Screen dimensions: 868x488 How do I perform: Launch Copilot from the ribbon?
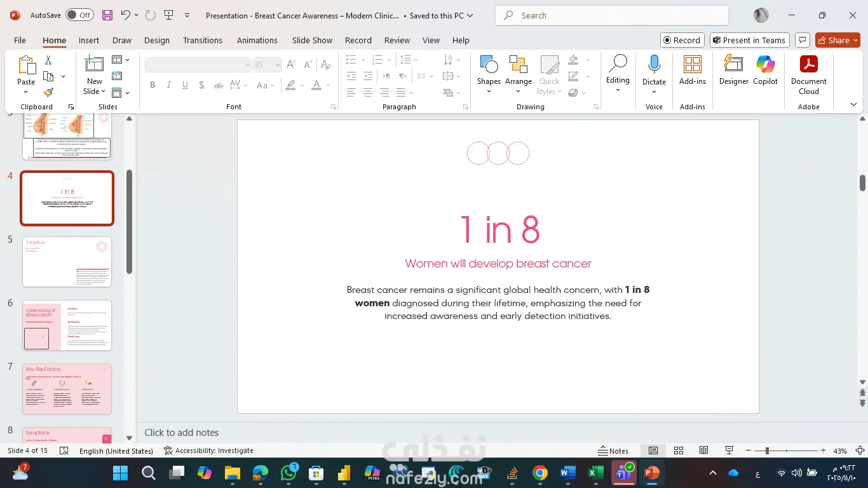[x=766, y=70]
